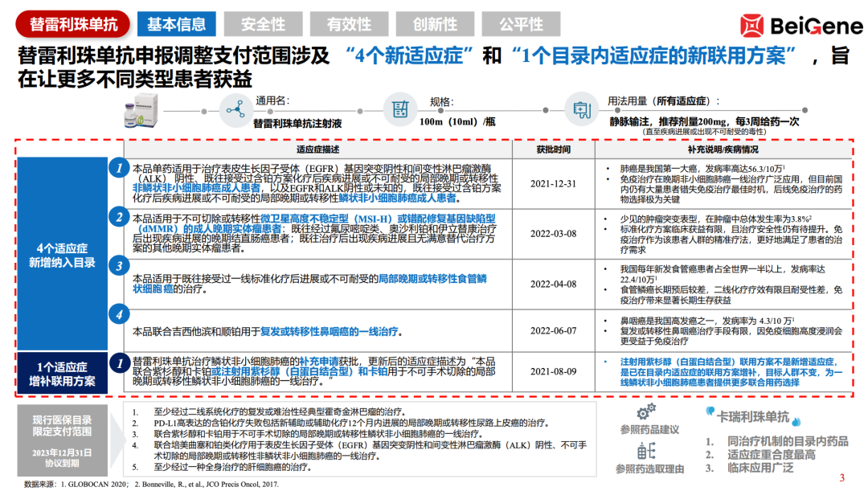Switch to the 基本信息 tab
Screen dimensions: 868x491
coord(177,24)
